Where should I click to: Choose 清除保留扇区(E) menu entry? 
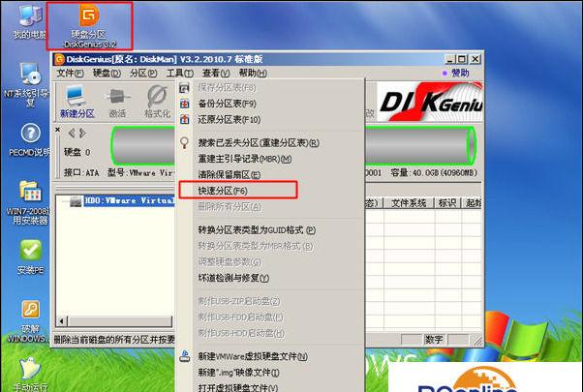click(271, 174)
